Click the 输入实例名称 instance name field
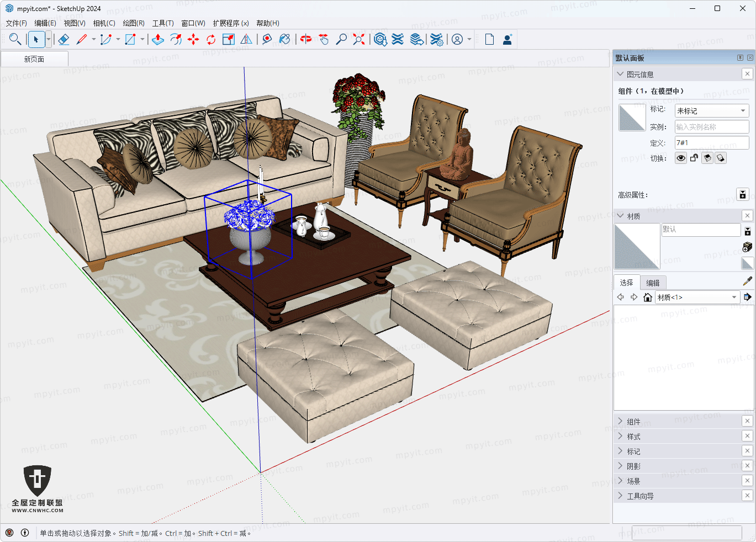 pos(712,127)
